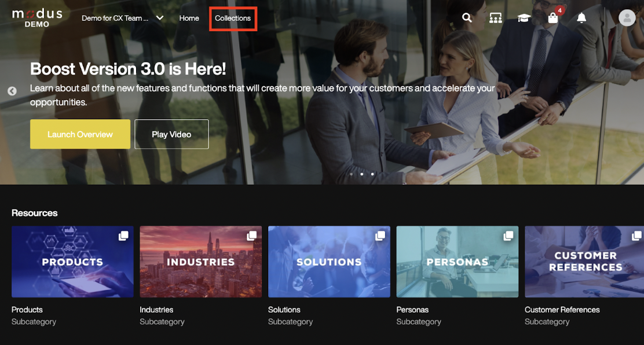644x345 pixels.
Task: Click stacked-pages icon on Solutions card
Action: (380, 236)
